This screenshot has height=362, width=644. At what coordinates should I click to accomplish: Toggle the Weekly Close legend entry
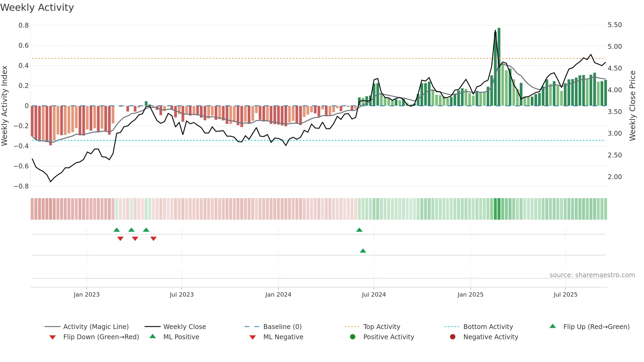(175, 327)
